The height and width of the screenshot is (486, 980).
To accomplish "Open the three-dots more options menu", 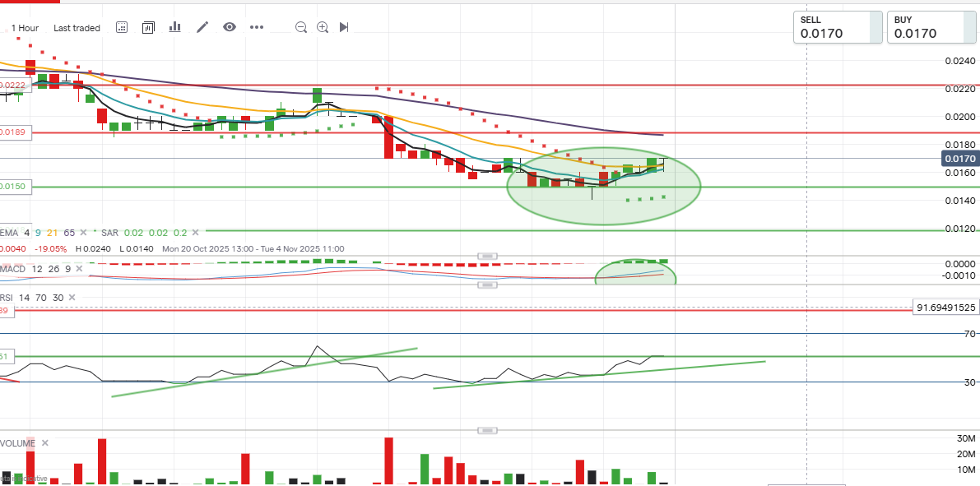I will click(257, 27).
